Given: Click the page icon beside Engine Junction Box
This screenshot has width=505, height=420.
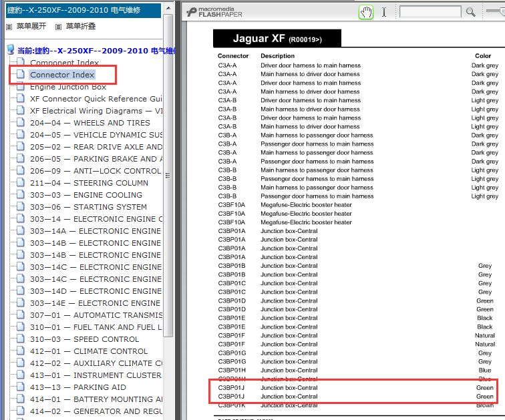Looking at the screenshot, I should (21, 86).
